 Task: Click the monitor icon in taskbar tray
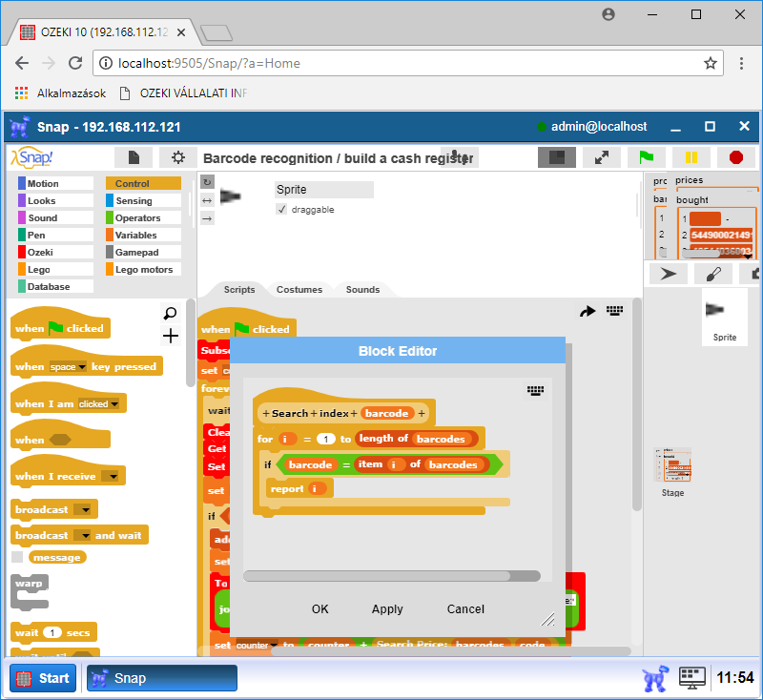pyautogui.click(x=692, y=678)
